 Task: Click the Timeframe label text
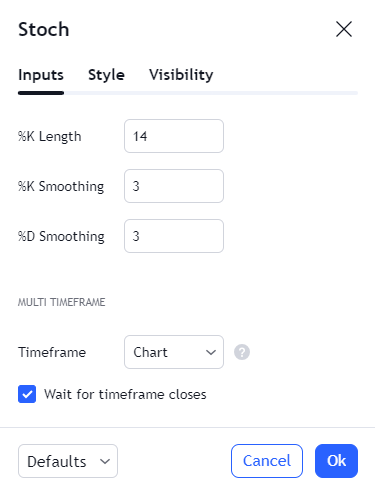point(52,352)
